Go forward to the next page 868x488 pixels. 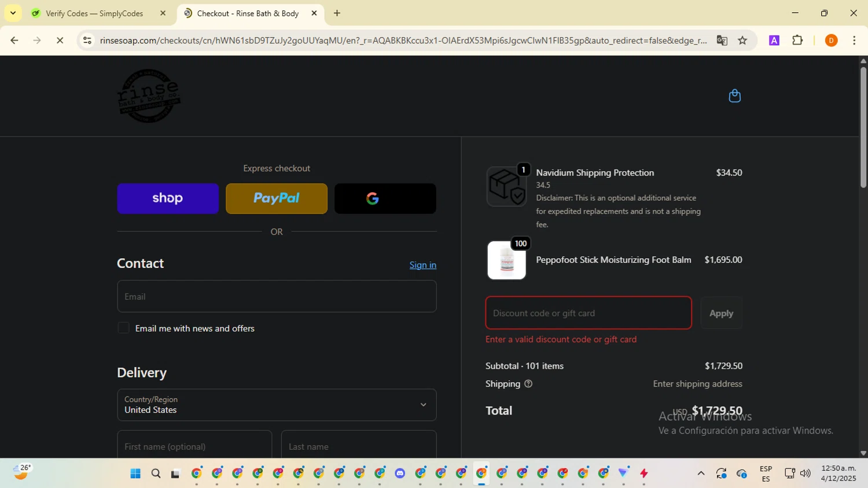pyautogui.click(x=37, y=41)
